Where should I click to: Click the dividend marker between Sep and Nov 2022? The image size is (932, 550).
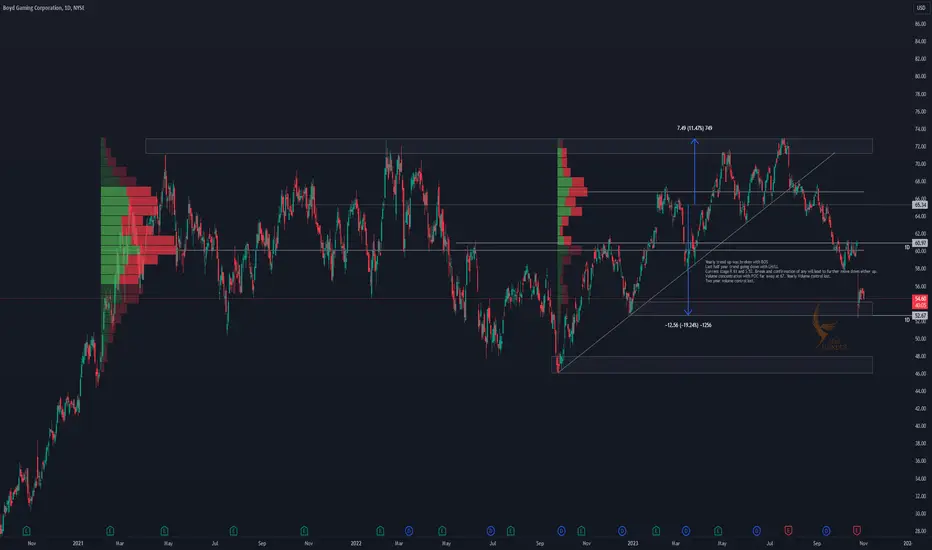tap(562, 530)
